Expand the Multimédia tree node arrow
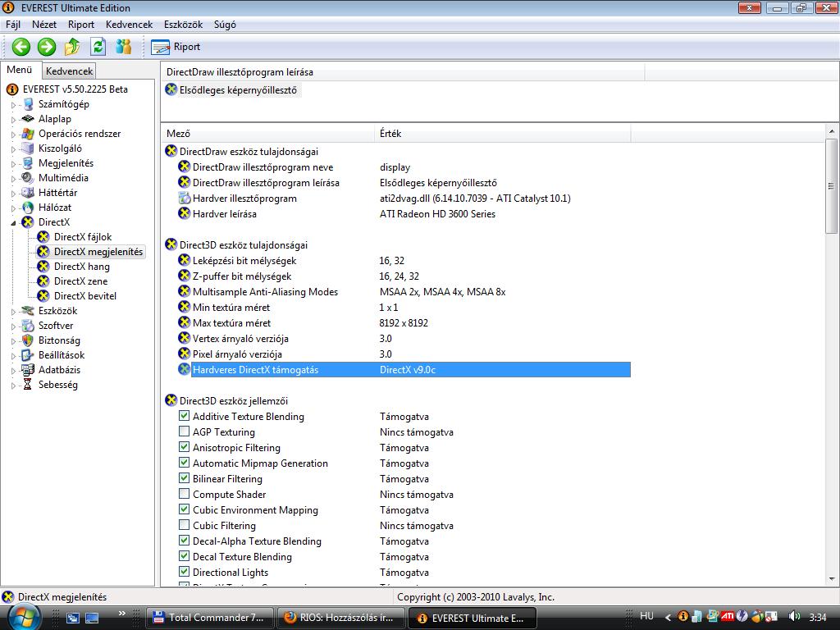840x630 pixels. coord(13,178)
